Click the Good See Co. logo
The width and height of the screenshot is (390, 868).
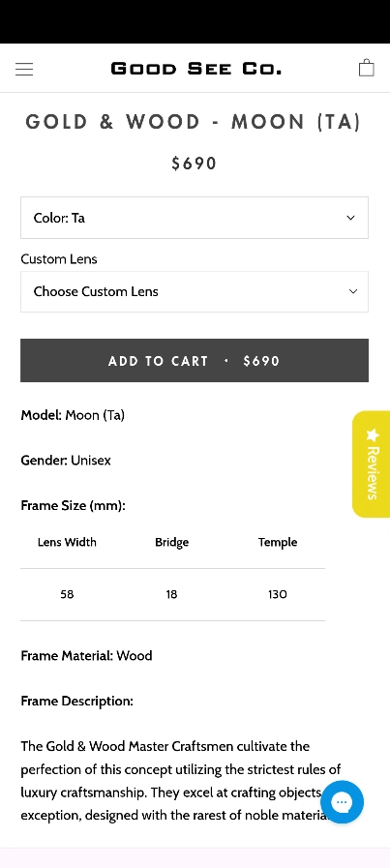tap(196, 69)
